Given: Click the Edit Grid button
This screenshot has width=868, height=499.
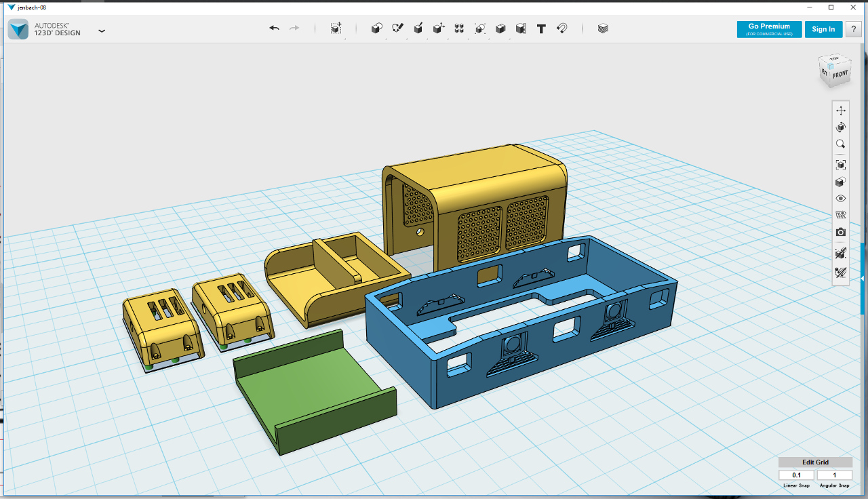Looking at the screenshot, I should click(815, 462).
